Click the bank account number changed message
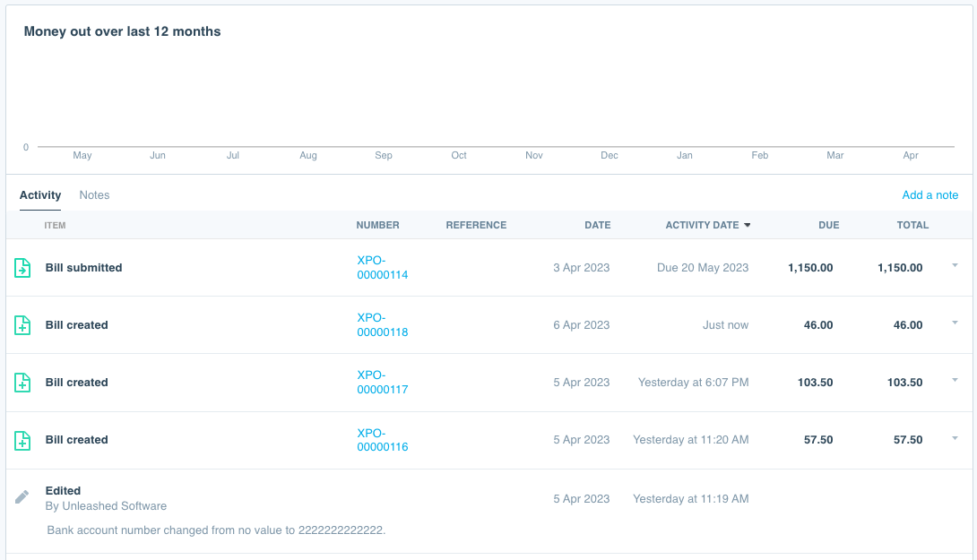977x560 pixels. (x=216, y=530)
